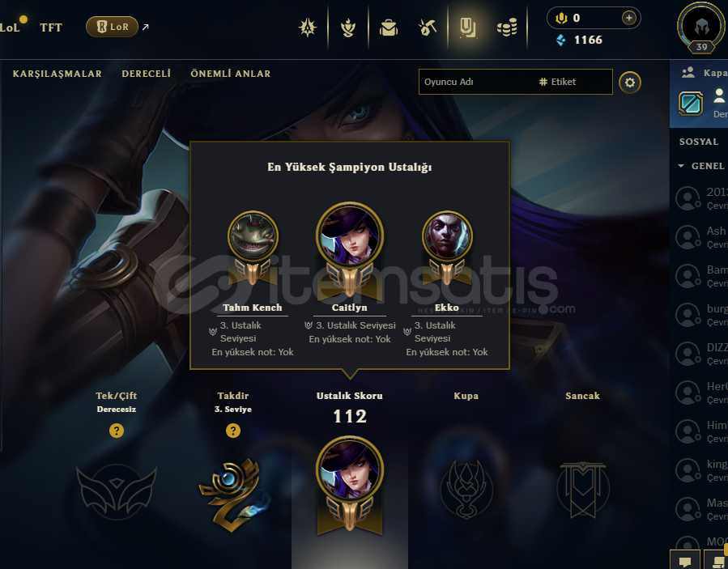Open the profile settings gear icon
728x569 pixels.
630,83
